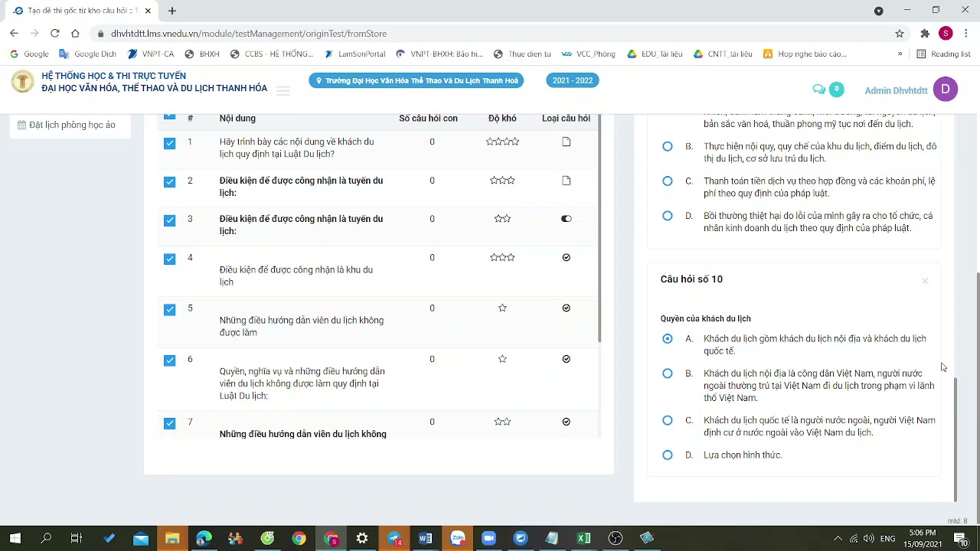Go back with the browser back arrow
Screen dimensions: 980x551
click(x=14, y=33)
